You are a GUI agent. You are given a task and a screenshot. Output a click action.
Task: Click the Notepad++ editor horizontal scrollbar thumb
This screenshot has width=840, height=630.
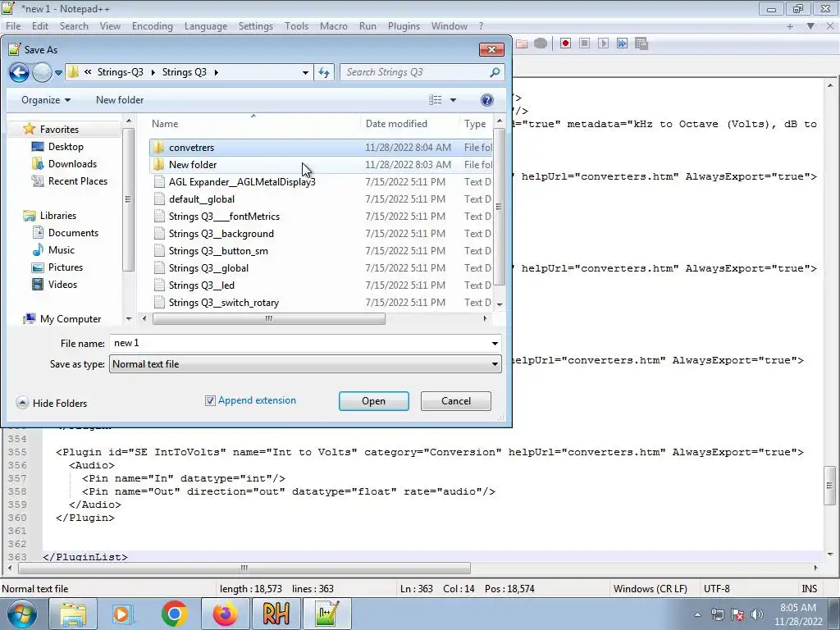pos(244,568)
